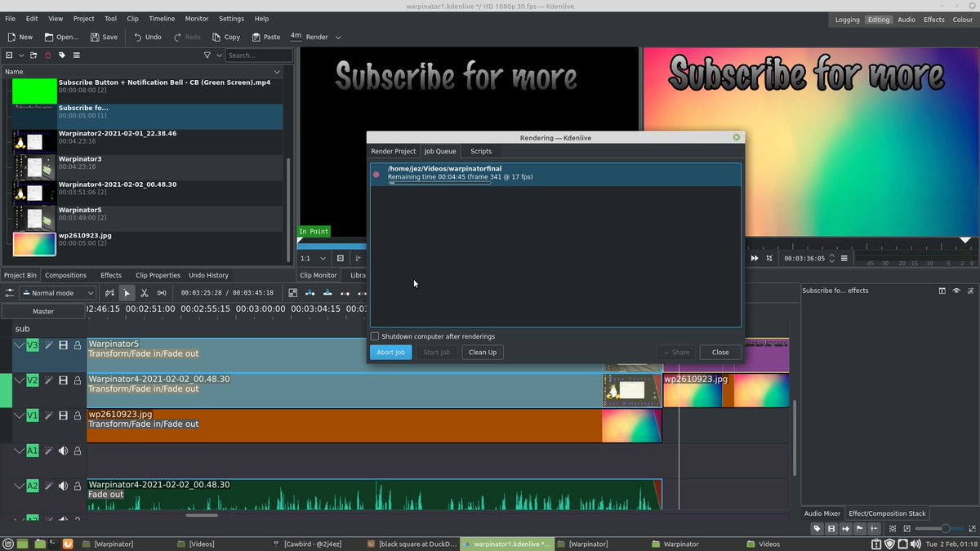The height and width of the screenshot is (551, 980).
Task: Open the Mint menu button on taskbar
Action: point(7,544)
